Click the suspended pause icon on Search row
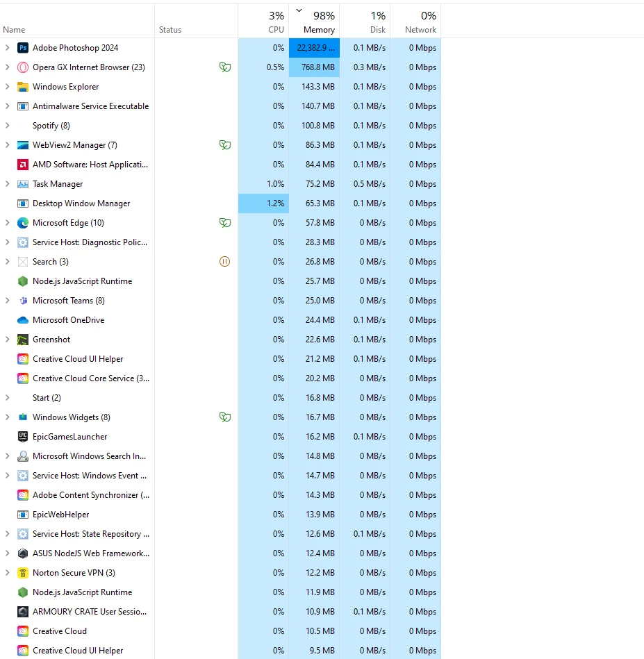644x659 pixels. 225,261
